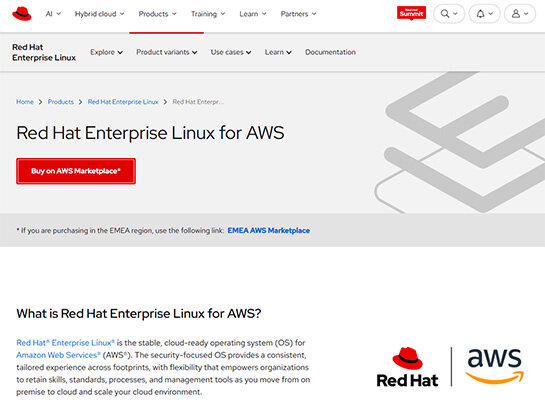Follow the EMEA AWS Marketplace link
545x405 pixels.
pos(268,230)
